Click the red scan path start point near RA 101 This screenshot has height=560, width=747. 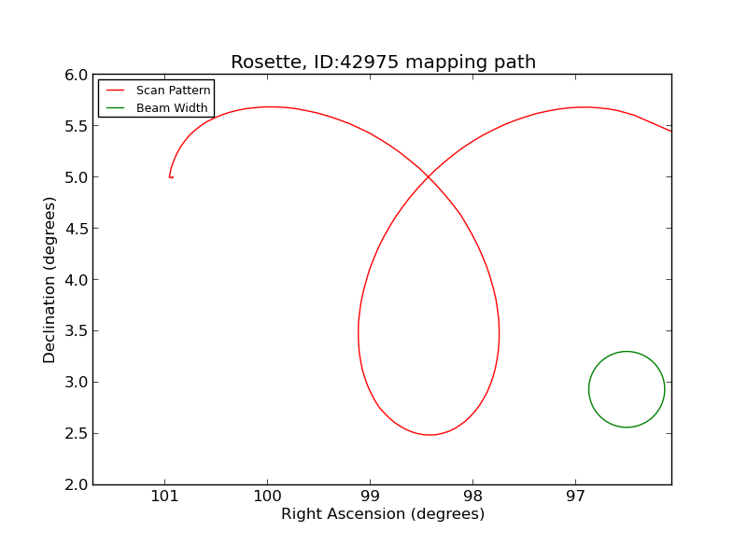172,177
